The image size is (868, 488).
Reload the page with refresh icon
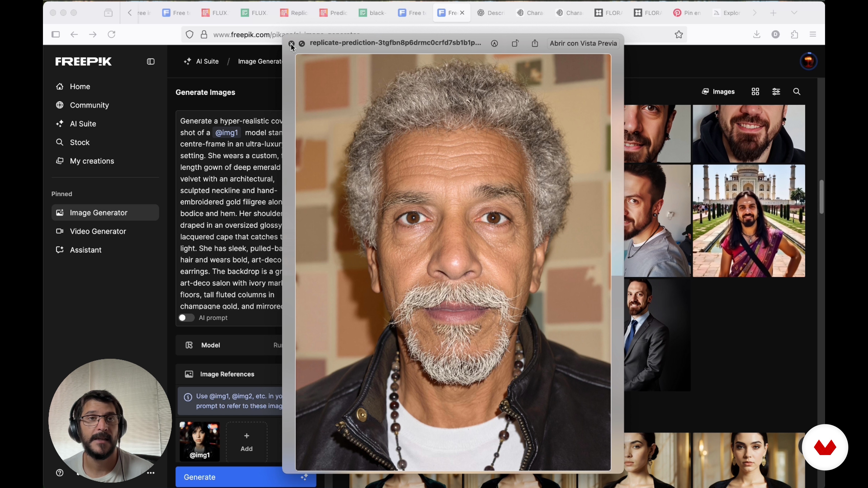111,34
